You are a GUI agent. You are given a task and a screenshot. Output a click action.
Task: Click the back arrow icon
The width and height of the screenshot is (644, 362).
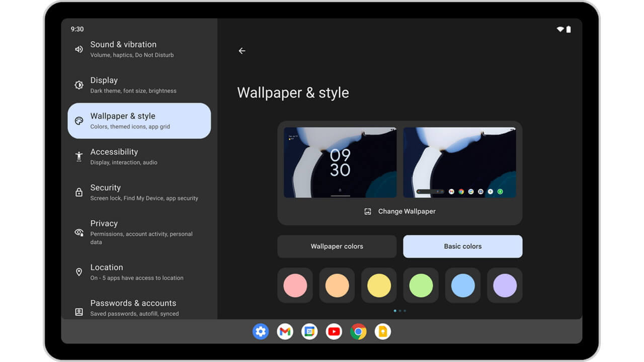pos(242,51)
